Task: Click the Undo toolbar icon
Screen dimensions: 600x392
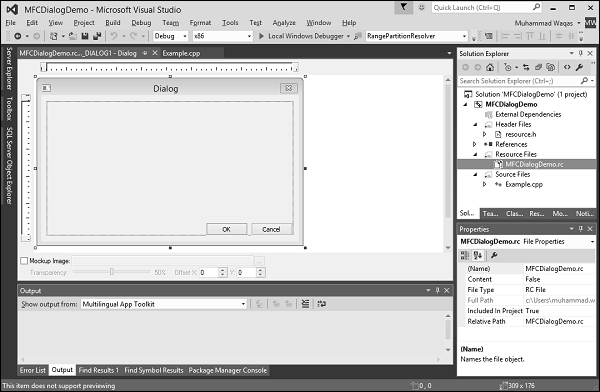Action: click(114, 36)
